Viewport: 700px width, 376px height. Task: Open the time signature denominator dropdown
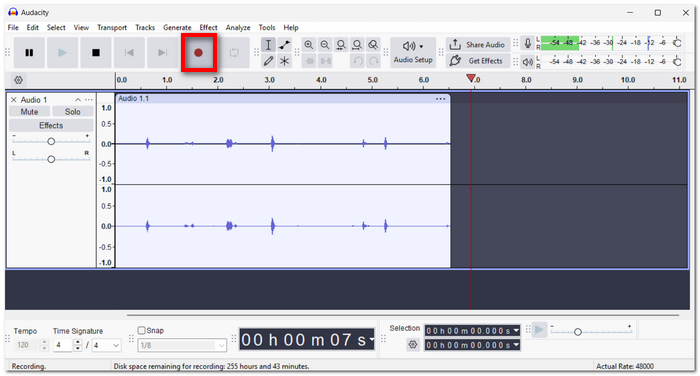[106, 345]
